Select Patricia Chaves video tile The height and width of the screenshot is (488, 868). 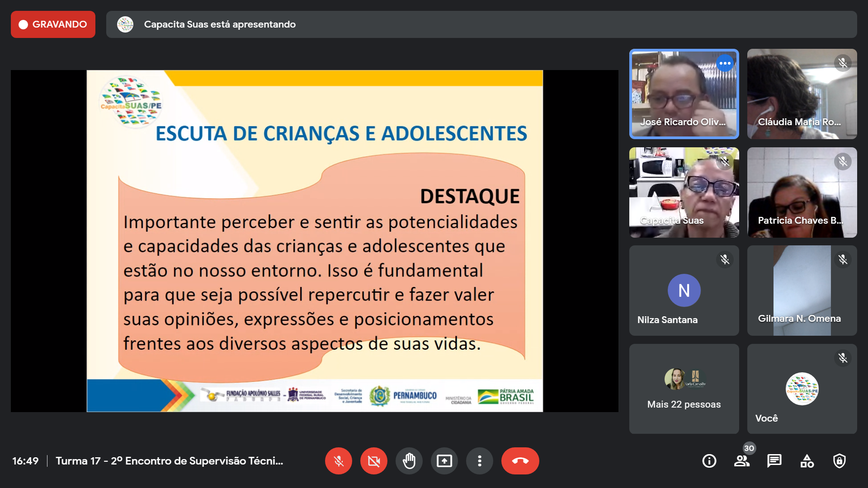(802, 192)
